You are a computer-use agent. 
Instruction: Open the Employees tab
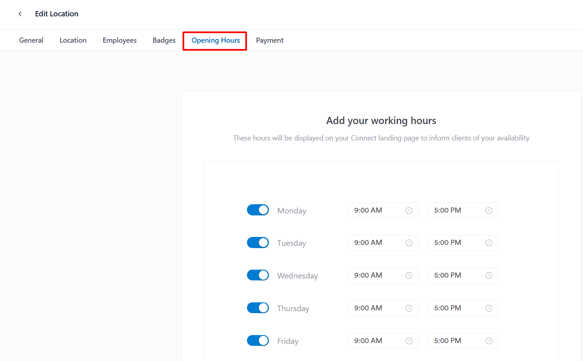pos(120,40)
